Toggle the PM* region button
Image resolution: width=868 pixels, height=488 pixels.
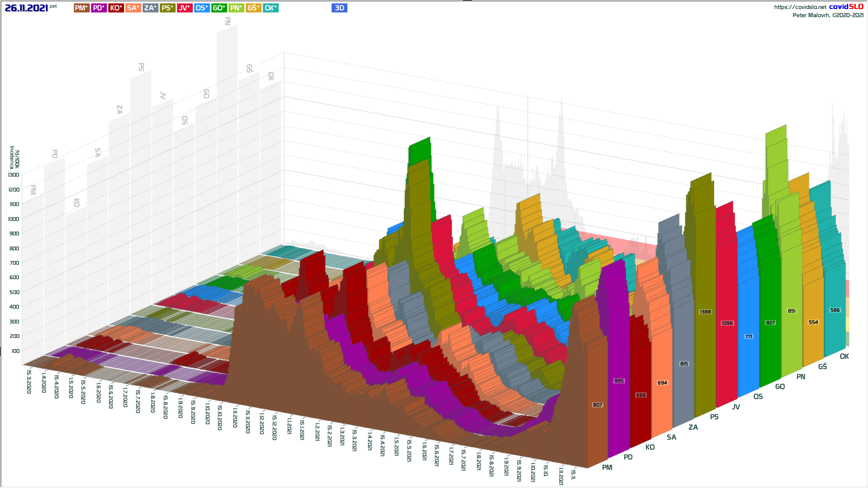(81, 8)
